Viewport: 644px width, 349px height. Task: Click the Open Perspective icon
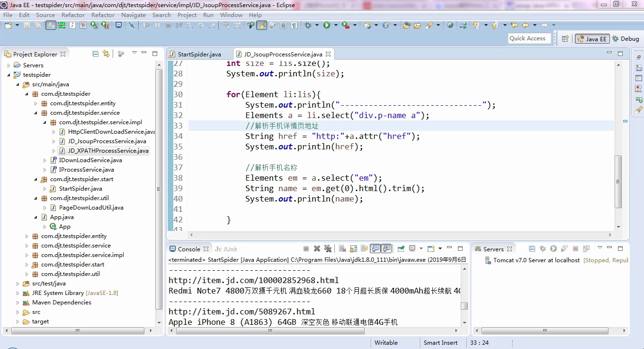coord(565,39)
